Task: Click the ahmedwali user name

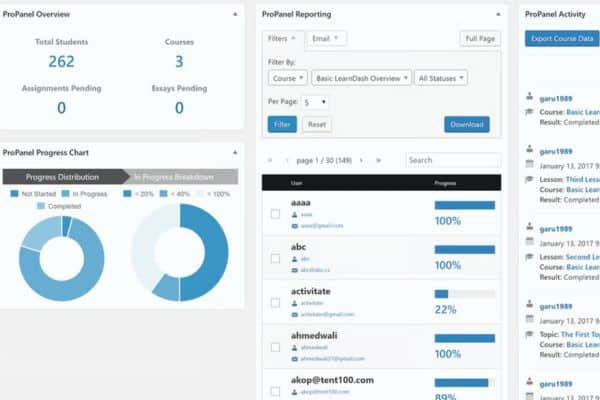Action: tap(314, 336)
